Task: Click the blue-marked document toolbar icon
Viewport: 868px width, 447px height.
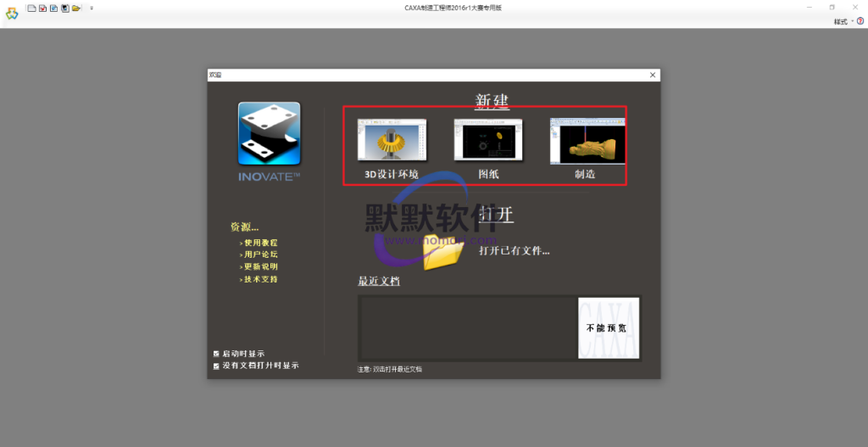Action: (x=53, y=8)
